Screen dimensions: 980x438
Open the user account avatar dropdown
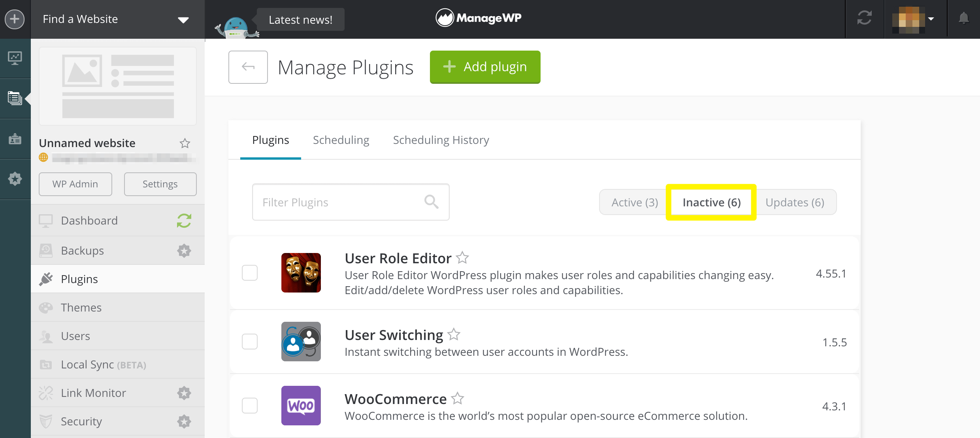(x=913, y=19)
